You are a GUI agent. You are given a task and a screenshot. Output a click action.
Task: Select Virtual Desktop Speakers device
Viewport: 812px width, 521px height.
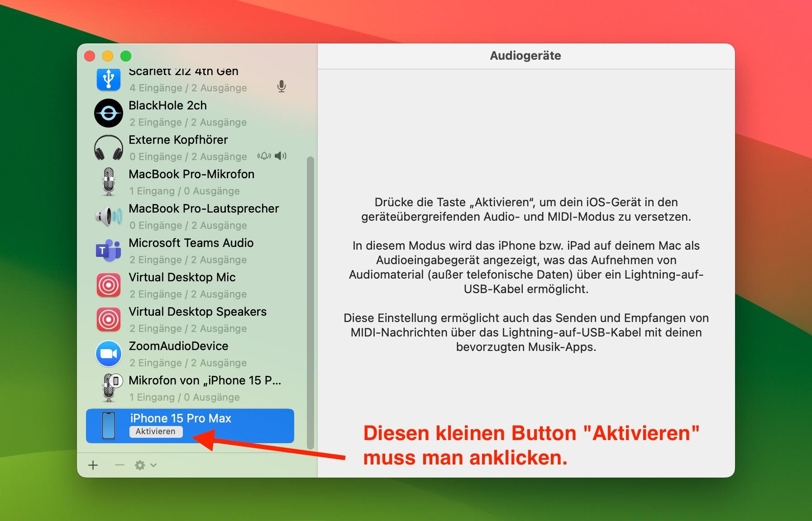(x=190, y=319)
